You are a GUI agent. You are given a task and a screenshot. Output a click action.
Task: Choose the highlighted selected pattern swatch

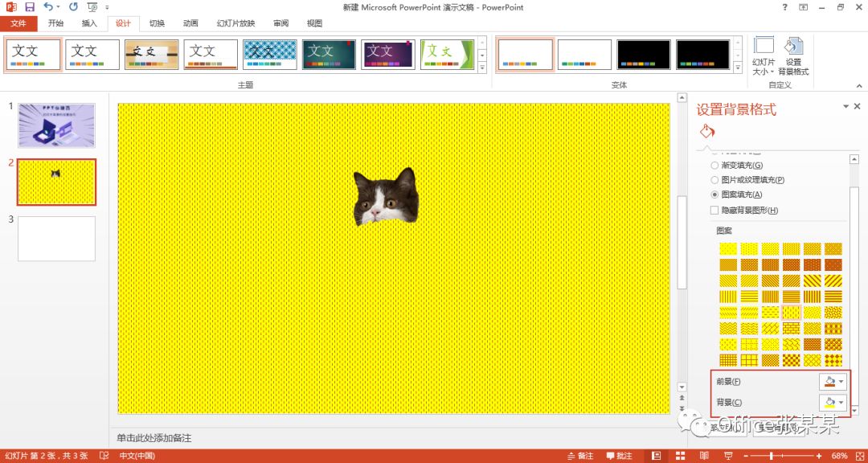(791, 313)
